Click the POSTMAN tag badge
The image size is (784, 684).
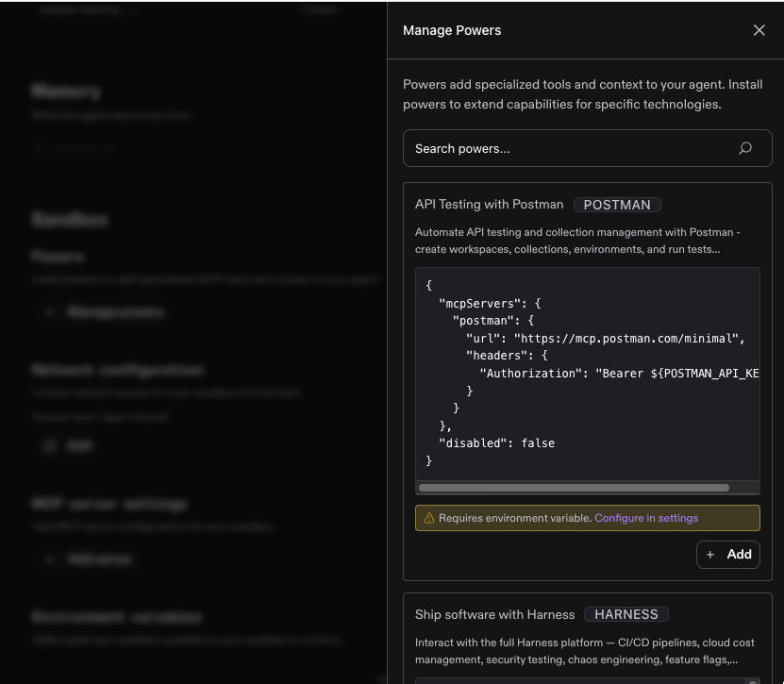pyautogui.click(x=617, y=205)
